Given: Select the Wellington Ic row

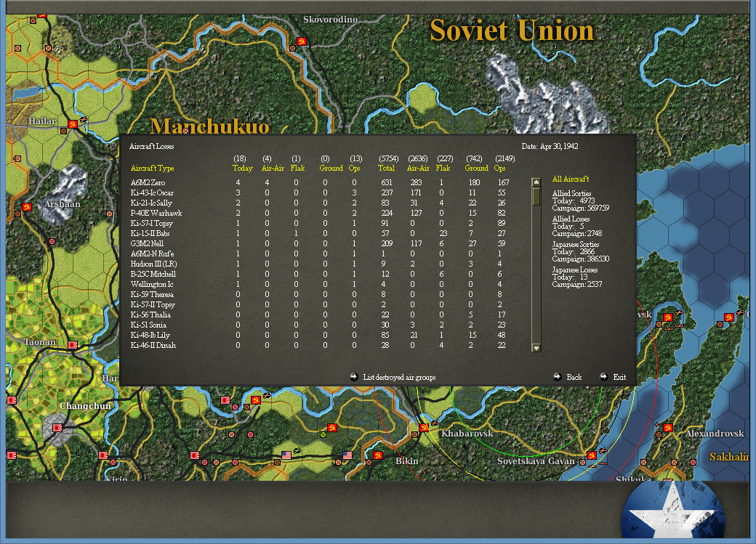Looking at the screenshot, I should [x=320, y=284].
